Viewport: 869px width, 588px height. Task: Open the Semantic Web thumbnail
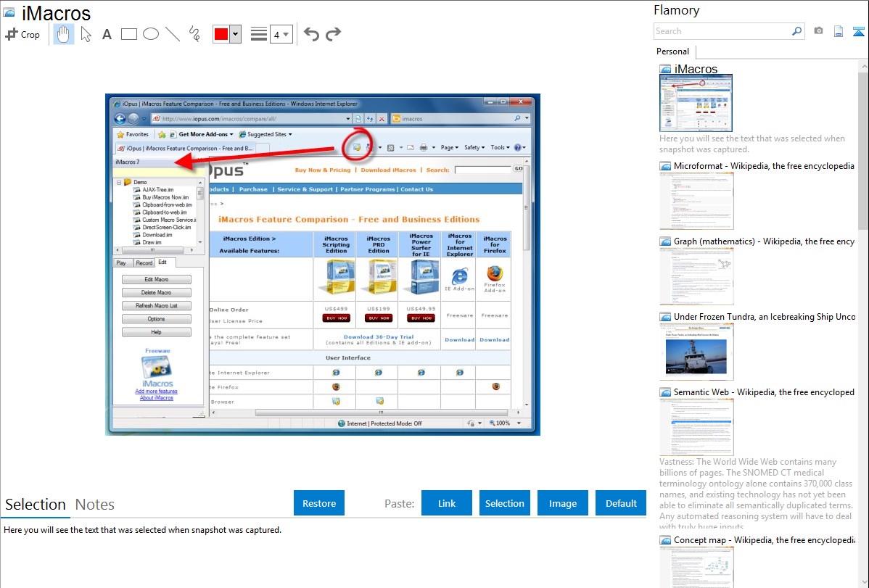(696, 427)
